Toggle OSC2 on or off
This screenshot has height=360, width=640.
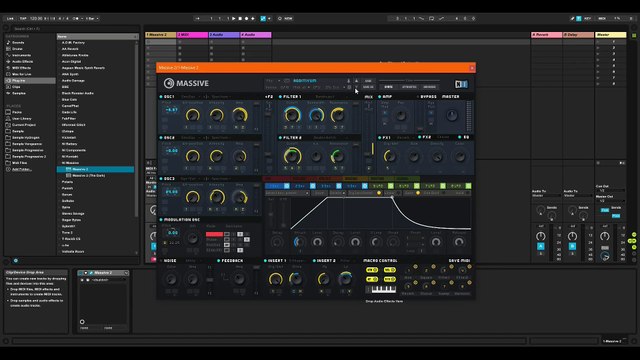161,138
